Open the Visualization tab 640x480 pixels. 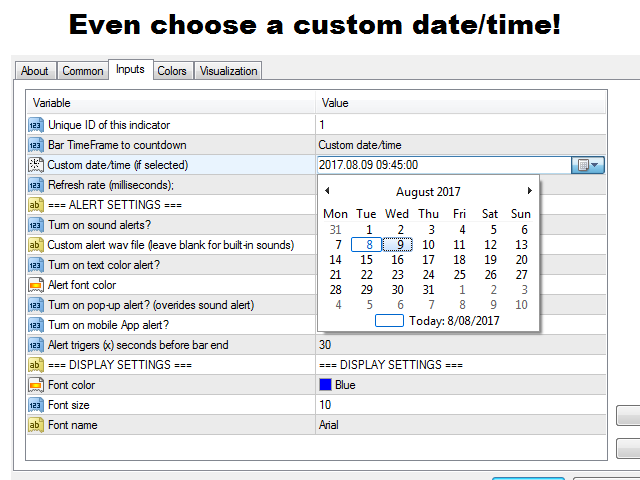(229, 71)
